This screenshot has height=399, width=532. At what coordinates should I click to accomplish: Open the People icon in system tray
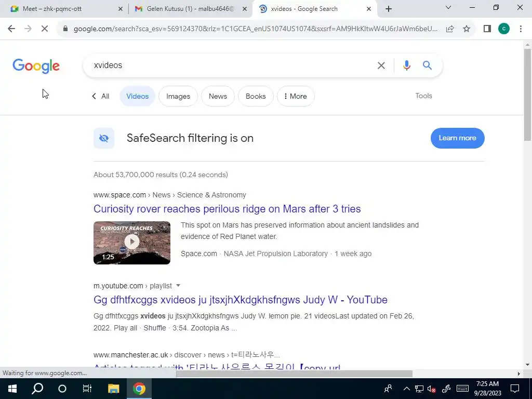tap(388, 389)
